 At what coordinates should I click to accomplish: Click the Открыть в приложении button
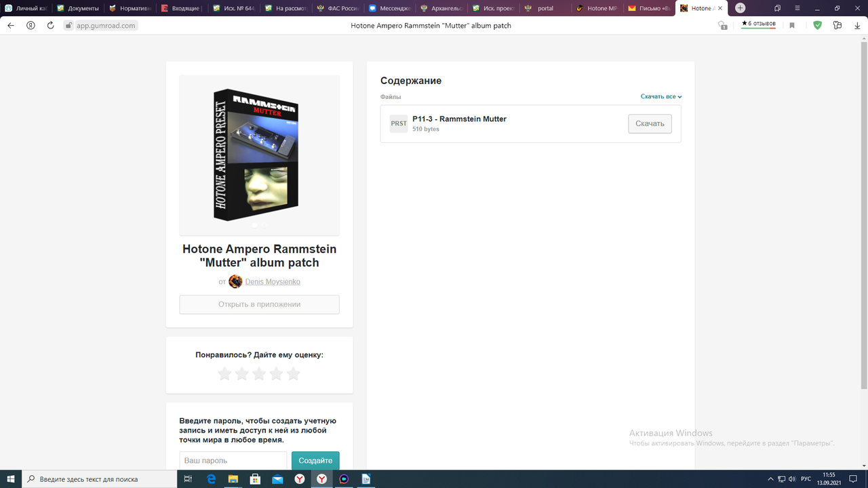[259, 304]
